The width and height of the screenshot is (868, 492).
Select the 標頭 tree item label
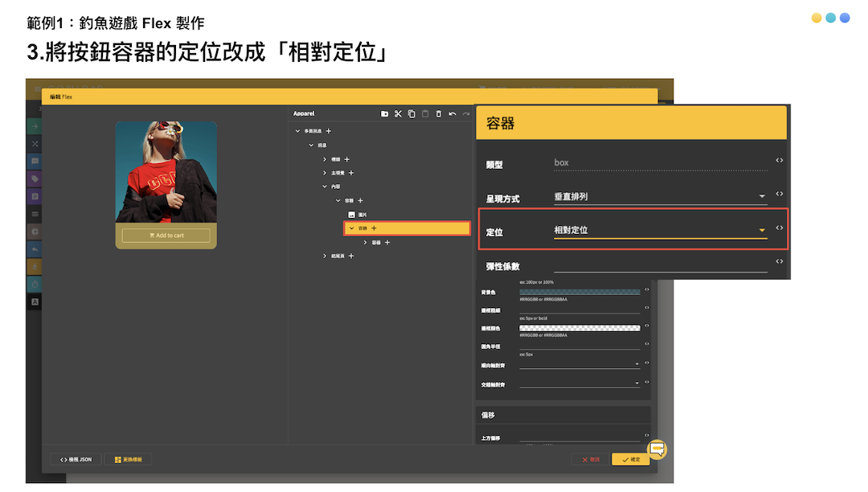pyautogui.click(x=335, y=159)
